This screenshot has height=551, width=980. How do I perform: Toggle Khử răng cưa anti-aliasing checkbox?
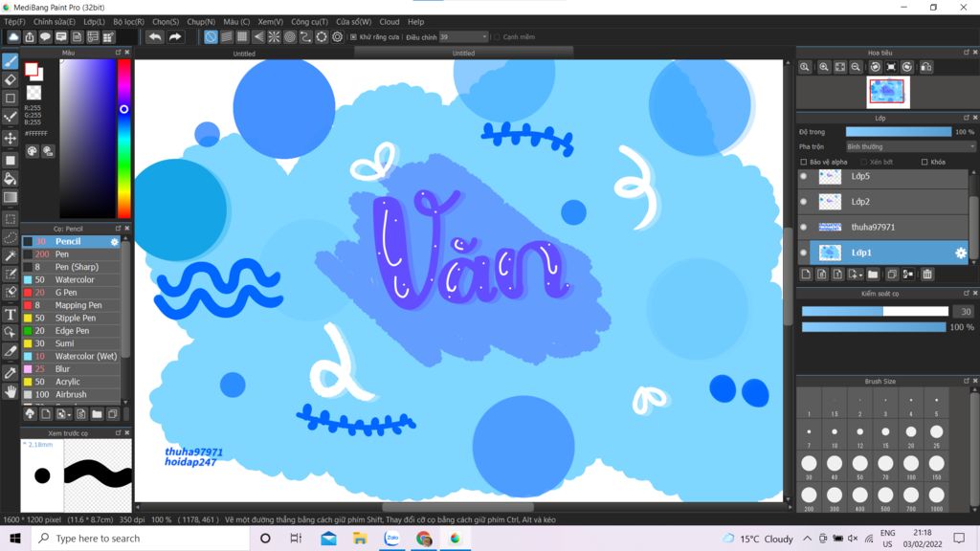coord(353,37)
